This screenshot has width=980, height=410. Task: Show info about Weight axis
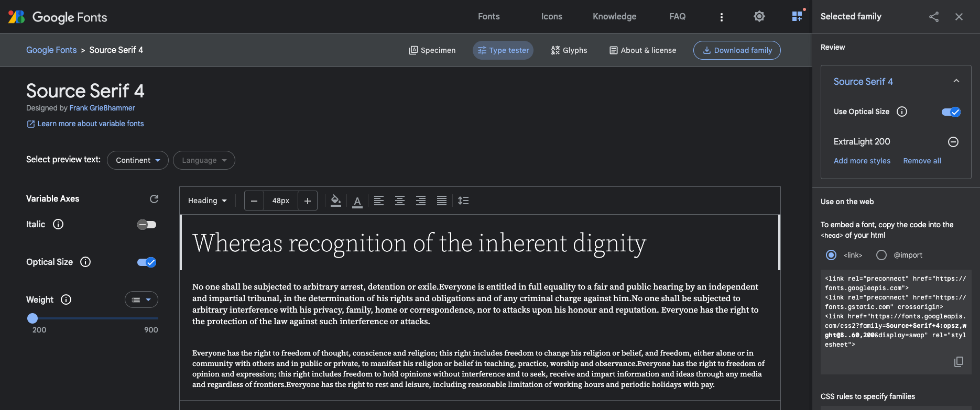click(66, 300)
